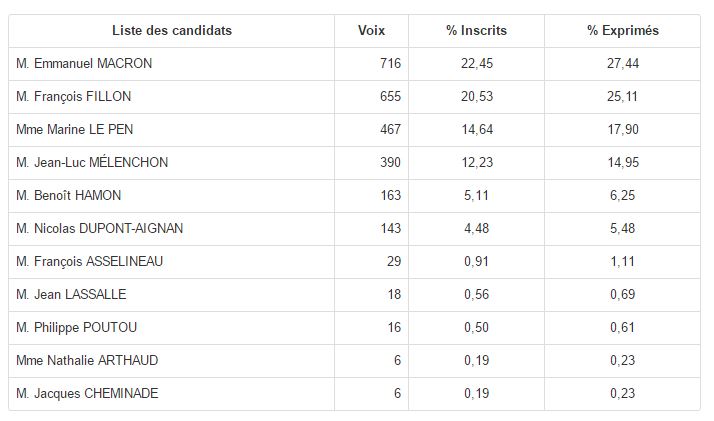Select M. Nicolas DUPONT-AIGNAN name cell
Screen dimensions: 714x421
tap(100, 229)
